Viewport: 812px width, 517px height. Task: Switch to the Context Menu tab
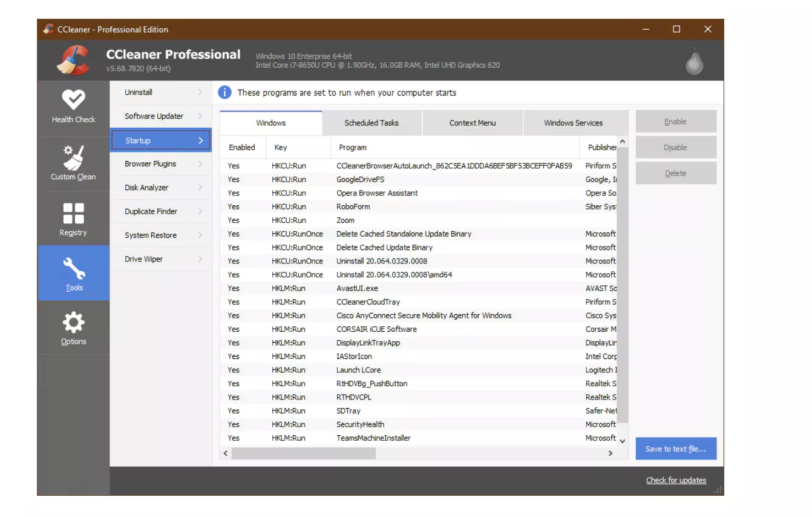click(472, 123)
